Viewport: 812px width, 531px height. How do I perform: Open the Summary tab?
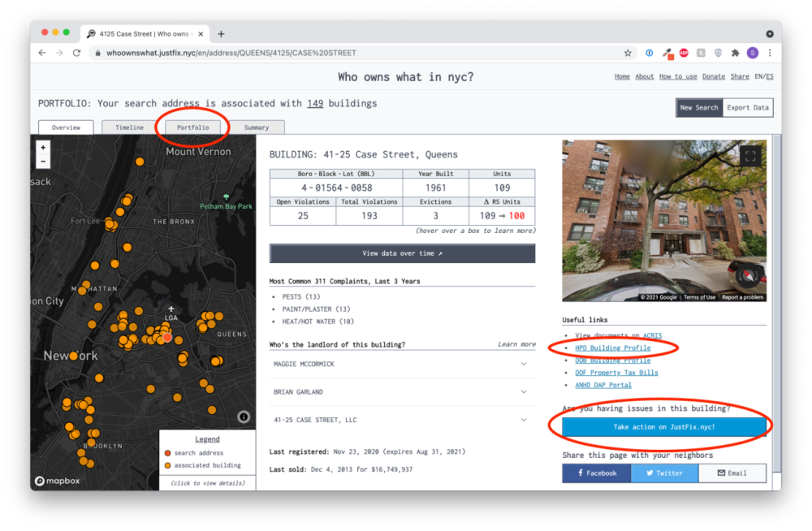[x=257, y=127]
